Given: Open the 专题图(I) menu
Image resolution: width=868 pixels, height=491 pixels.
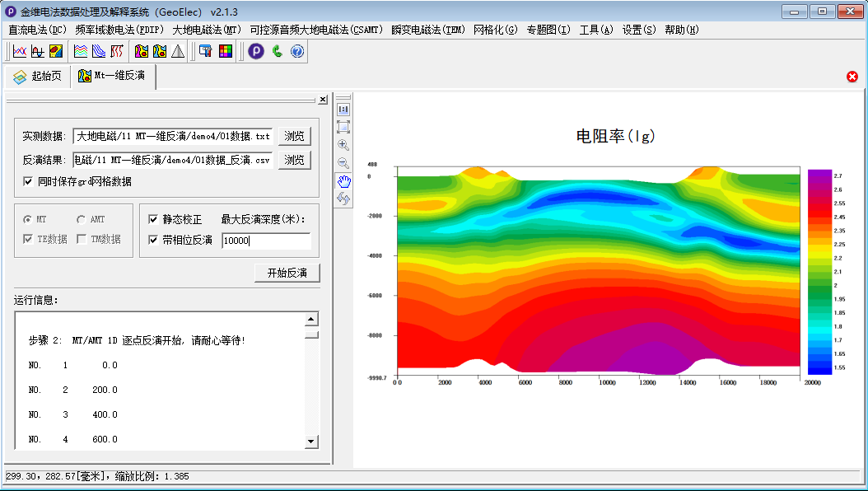Looking at the screenshot, I should pos(548,30).
